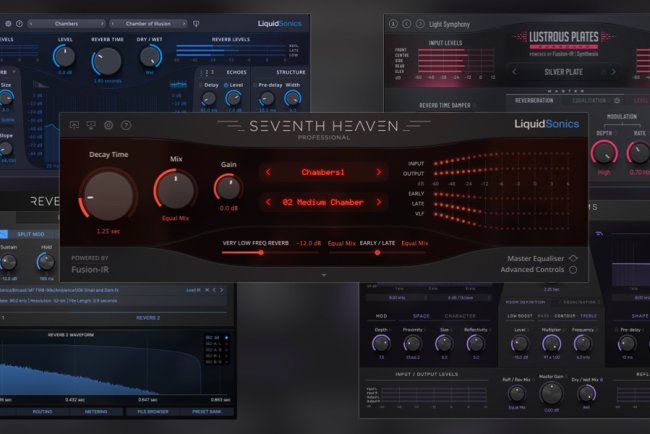Click the Sustain knob in Reverberate window
The height and width of the screenshot is (434, 650).
pyautogui.click(x=8, y=262)
